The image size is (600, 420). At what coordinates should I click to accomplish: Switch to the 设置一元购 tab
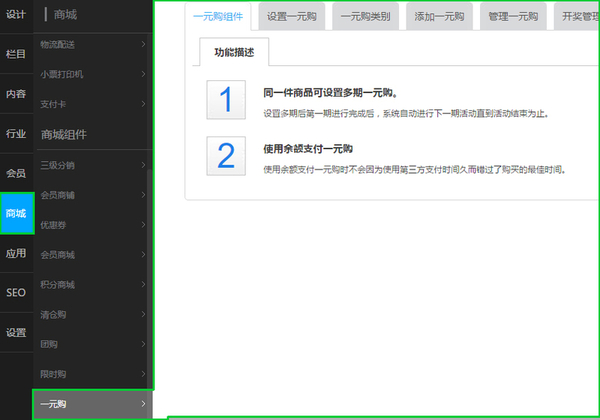[x=292, y=16]
